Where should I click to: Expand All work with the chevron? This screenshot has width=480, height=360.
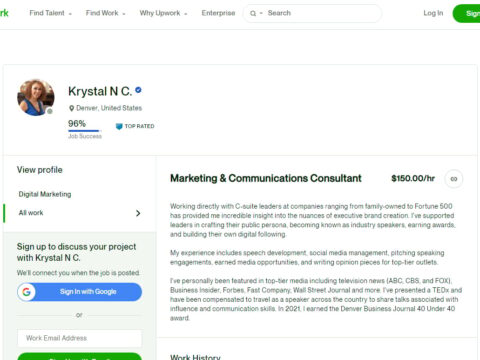pos(138,213)
